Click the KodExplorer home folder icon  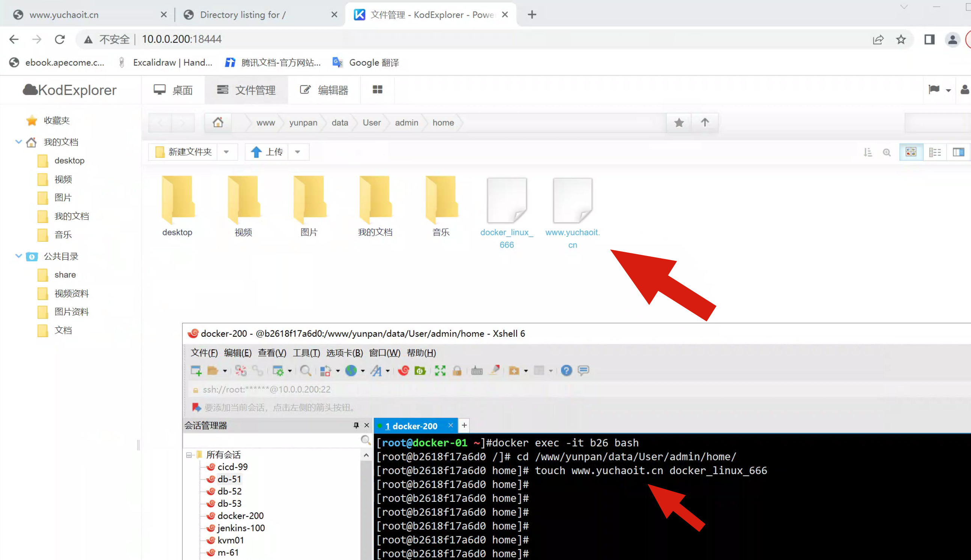click(x=218, y=122)
